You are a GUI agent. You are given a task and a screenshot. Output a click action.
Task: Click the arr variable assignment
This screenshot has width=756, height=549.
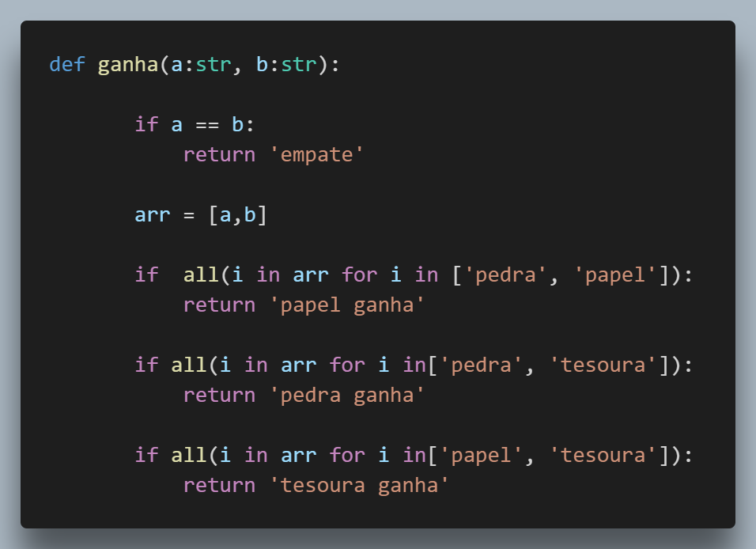pyautogui.click(x=153, y=216)
